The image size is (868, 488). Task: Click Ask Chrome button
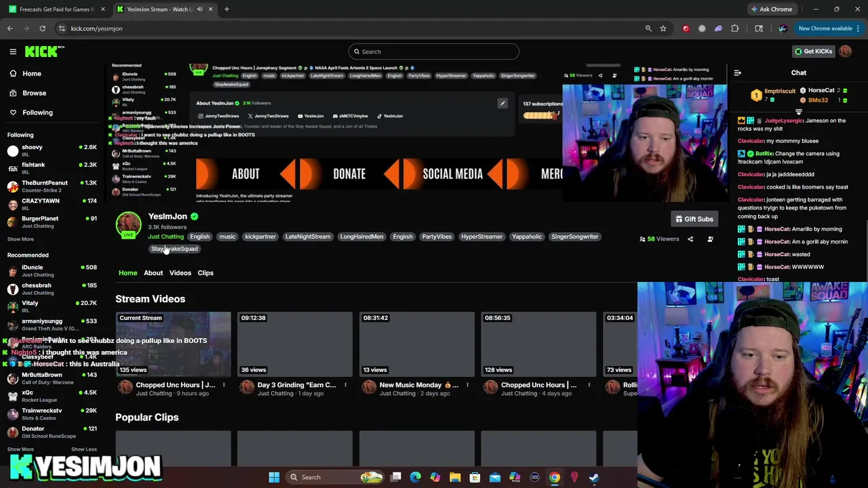[772, 9]
